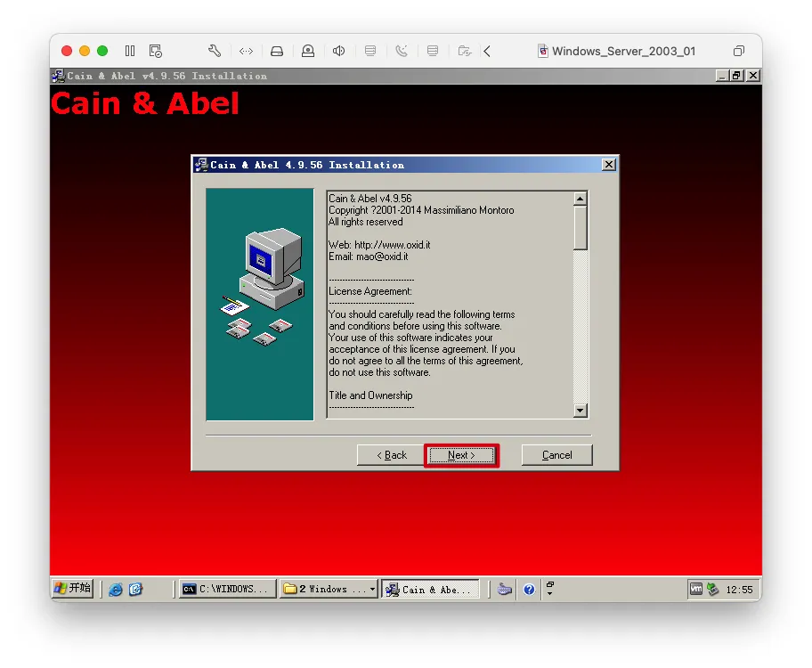This screenshot has height=668, width=812.
Task: Restore the Cain & Abel outer window
Action: [x=735, y=76]
